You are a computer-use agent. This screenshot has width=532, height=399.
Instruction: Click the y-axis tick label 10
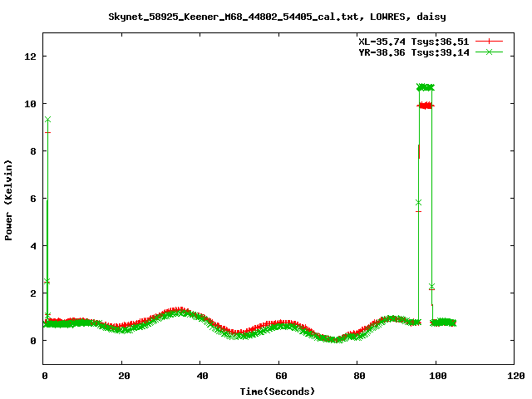point(30,103)
